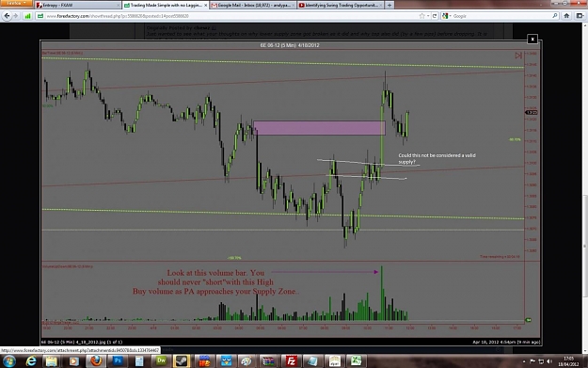This screenshot has width=588, height=368.
Task: Go forward to the next page
Action: click(x=16, y=16)
